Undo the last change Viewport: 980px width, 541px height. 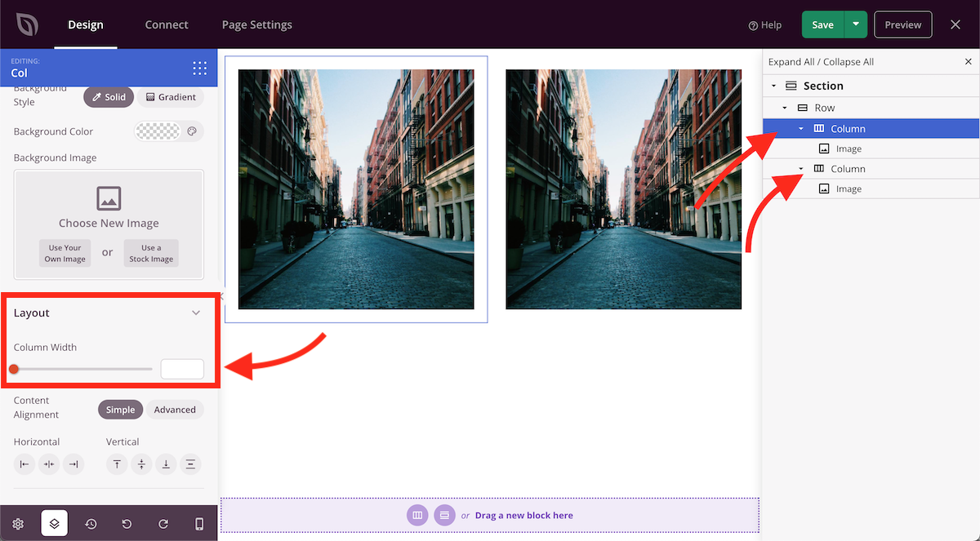tap(127, 524)
